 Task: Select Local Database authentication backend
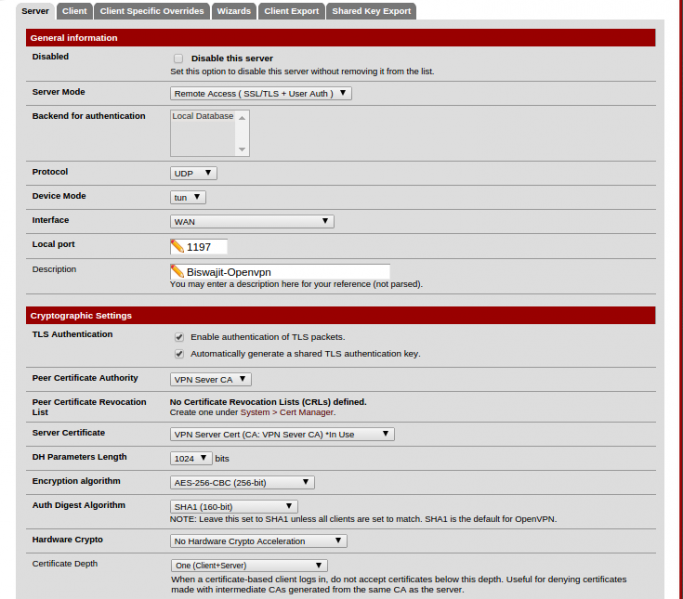click(203, 116)
